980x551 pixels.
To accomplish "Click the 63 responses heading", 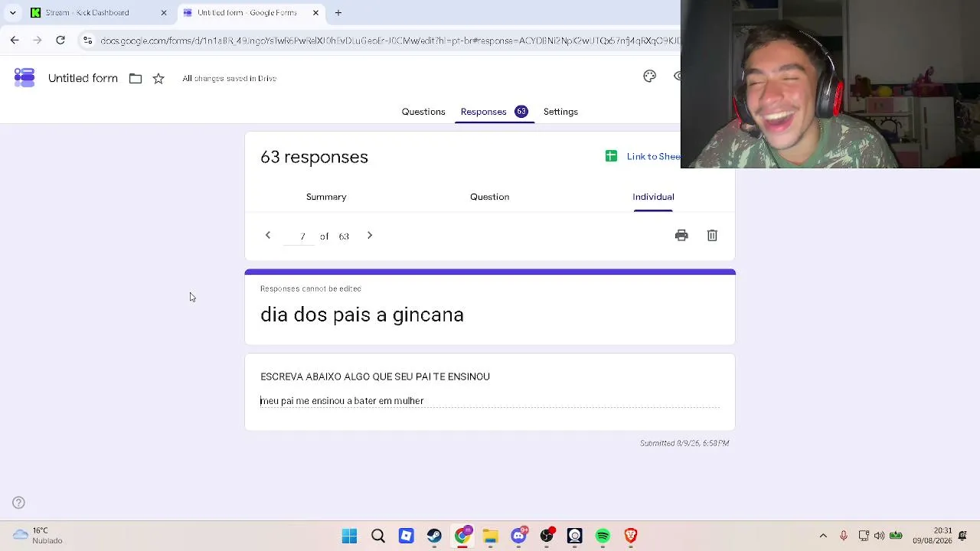I will [x=314, y=157].
